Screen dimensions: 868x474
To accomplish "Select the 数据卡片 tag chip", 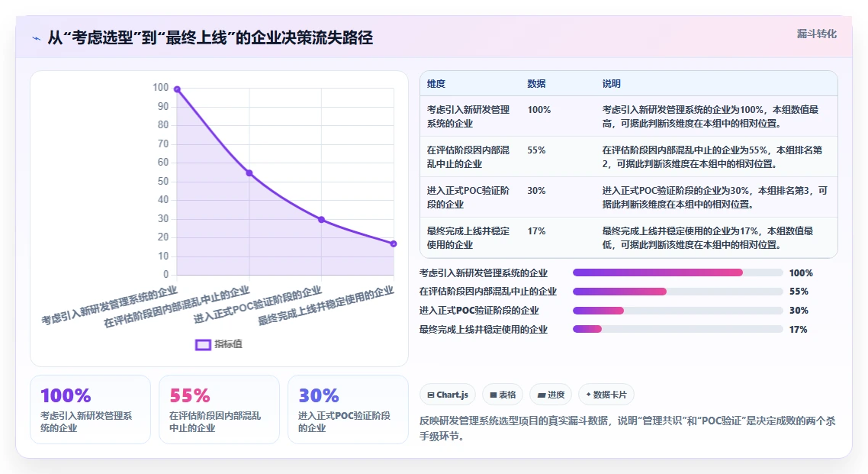I will tap(606, 395).
